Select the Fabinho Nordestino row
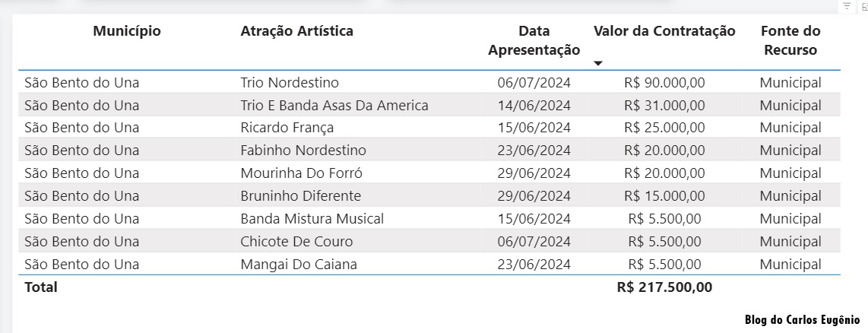The width and height of the screenshot is (868, 333). tap(429, 151)
